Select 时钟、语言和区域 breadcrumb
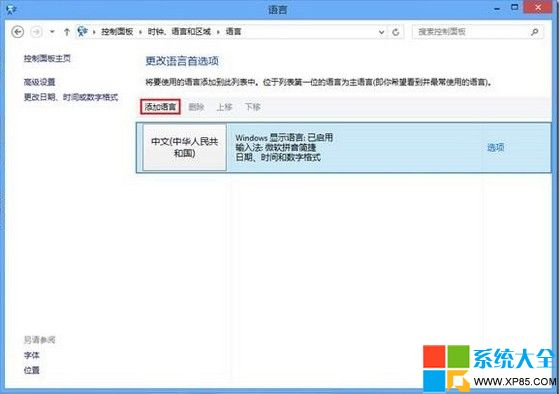Screen dimensions: 559x394 [179, 32]
